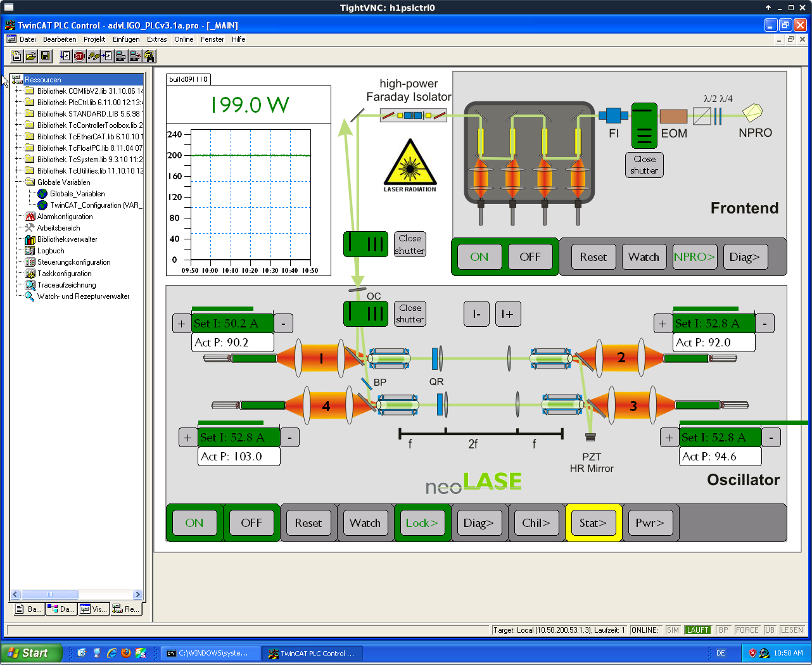This screenshot has width=812, height=665.
Task: Click the footsteps single-step toolbar icon
Action: click(94, 56)
